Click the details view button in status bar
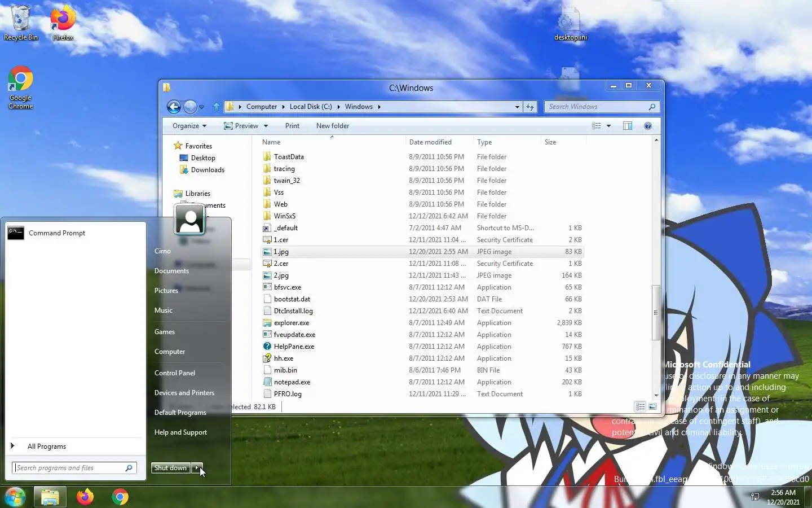The image size is (812, 508). 640,406
